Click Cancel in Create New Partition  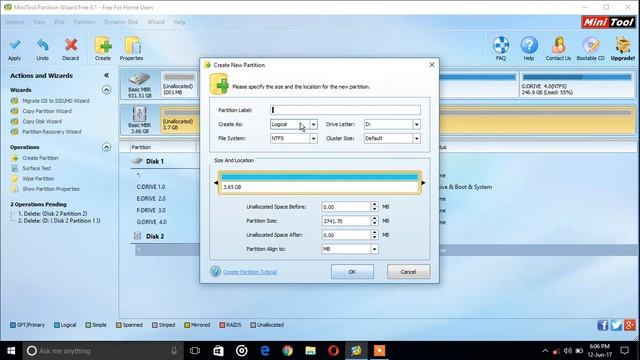tap(408, 272)
